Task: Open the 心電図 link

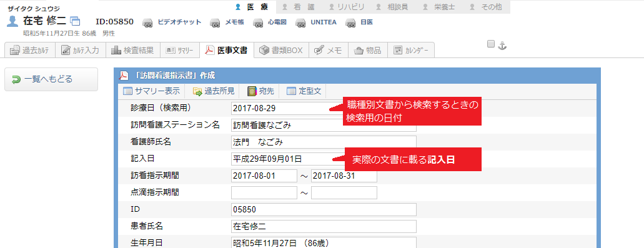Action: click(x=277, y=22)
